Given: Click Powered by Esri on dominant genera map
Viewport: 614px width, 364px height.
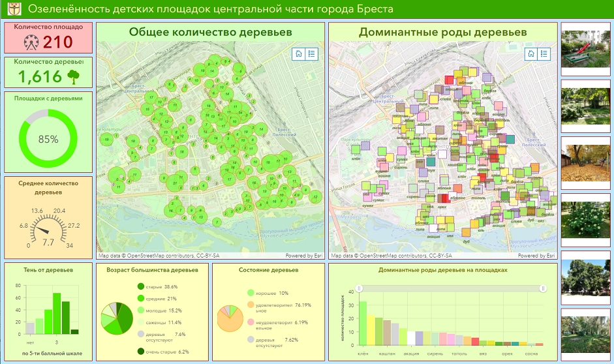Looking at the screenshot, I should point(536,256).
